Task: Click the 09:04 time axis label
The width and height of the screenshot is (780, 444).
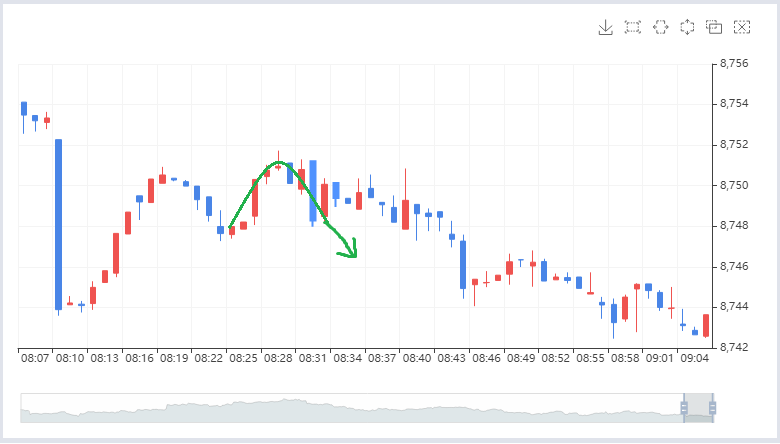Action: click(694, 358)
